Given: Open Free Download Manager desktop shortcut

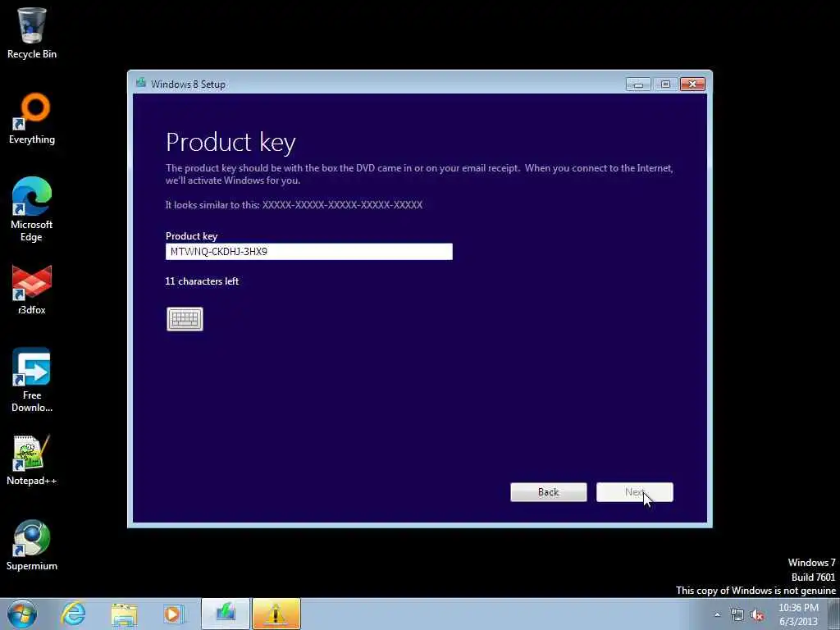Looking at the screenshot, I should pyautogui.click(x=32, y=380).
